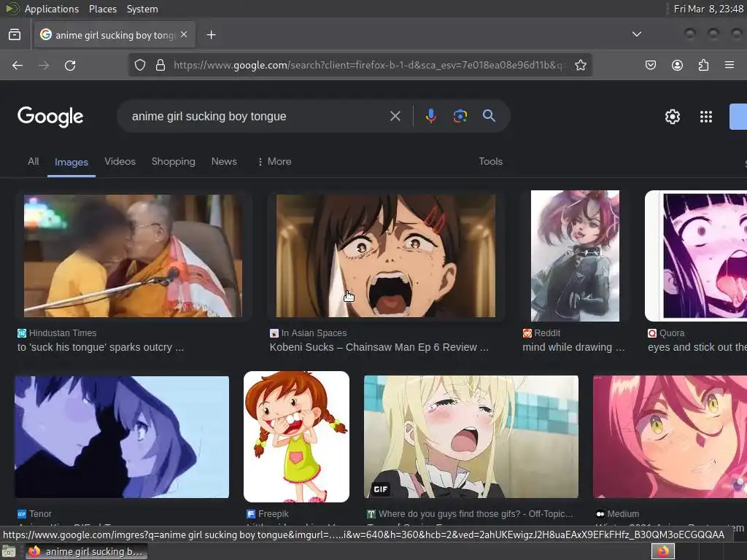Open the Places menu
This screenshot has width=747, height=560.
pos(103,9)
